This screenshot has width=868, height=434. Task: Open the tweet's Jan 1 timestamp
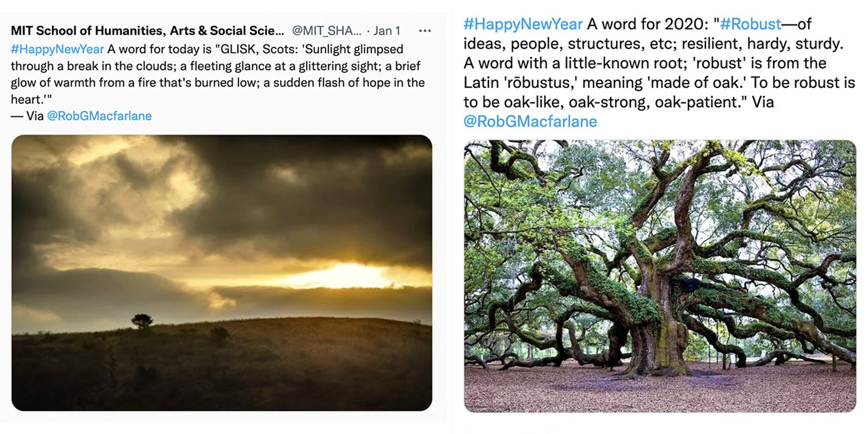387,31
